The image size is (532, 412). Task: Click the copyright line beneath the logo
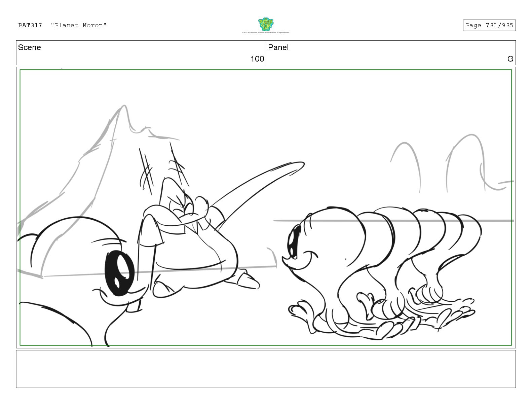(x=266, y=33)
